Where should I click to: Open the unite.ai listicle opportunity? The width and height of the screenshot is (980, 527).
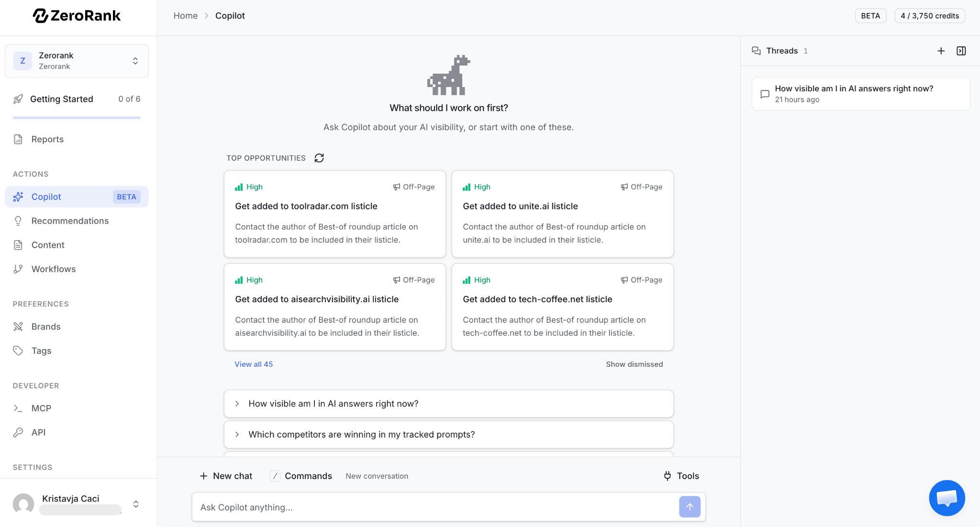point(562,214)
